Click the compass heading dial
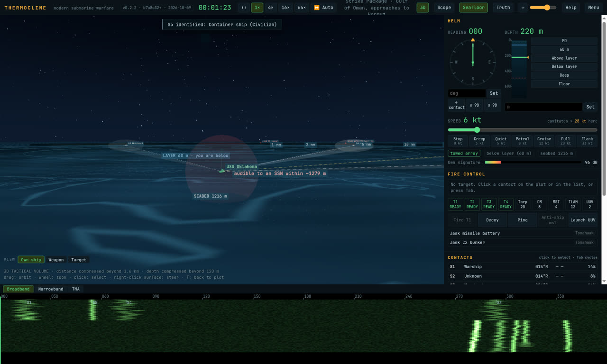 [x=473, y=62]
